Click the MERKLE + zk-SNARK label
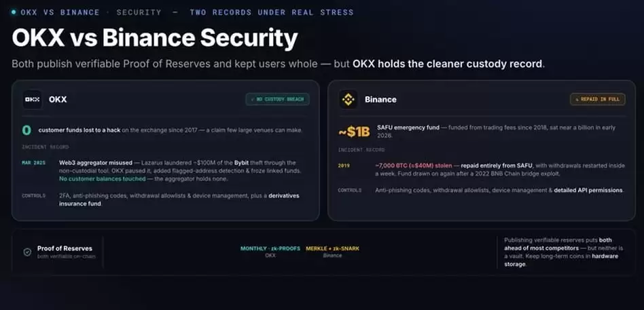 [332, 248]
